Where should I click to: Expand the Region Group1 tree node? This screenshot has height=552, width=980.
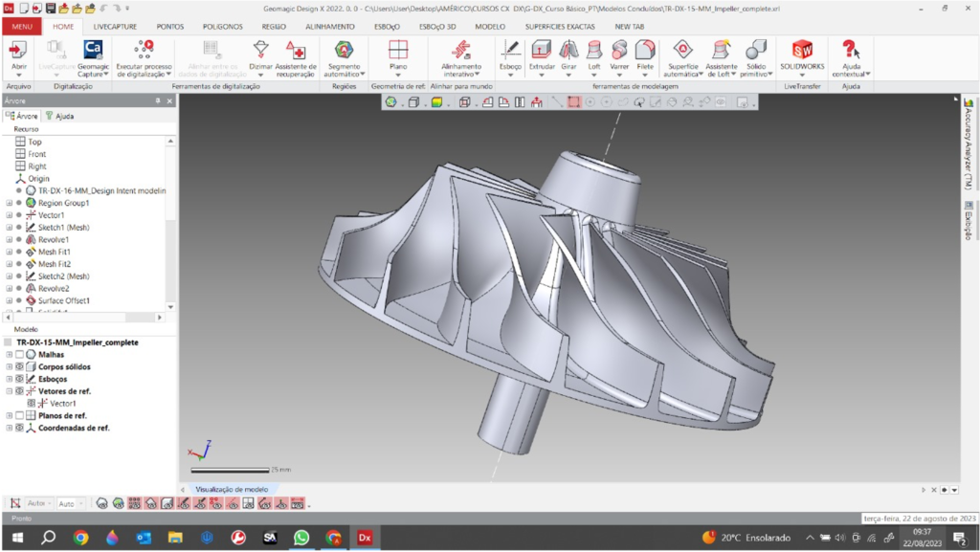(9, 203)
